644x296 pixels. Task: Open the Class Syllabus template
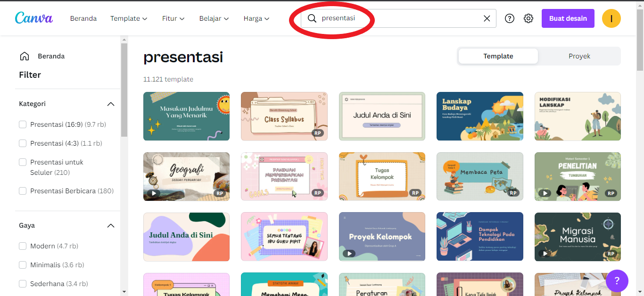pos(284,116)
